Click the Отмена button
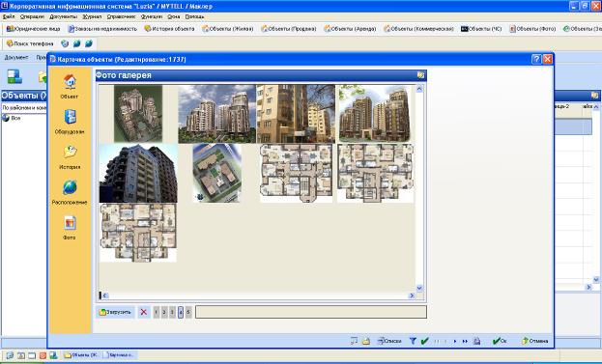The height and width of the screenshot is (364, 602). 534,341
